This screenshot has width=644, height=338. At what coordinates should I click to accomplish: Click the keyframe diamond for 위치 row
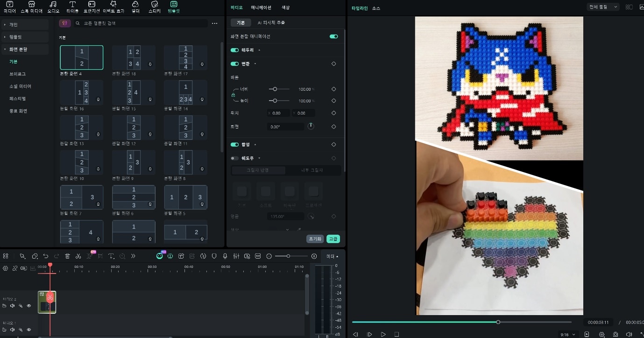[333, 113]
